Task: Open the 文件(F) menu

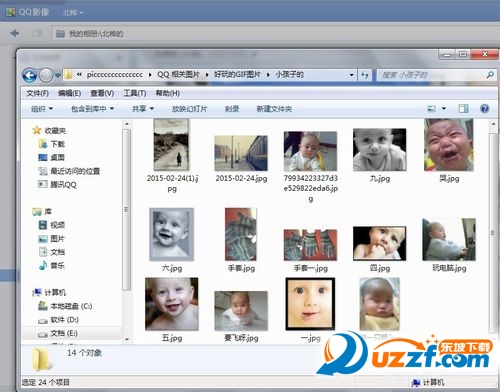Action: pyautogui.click(x=37, y=93)
